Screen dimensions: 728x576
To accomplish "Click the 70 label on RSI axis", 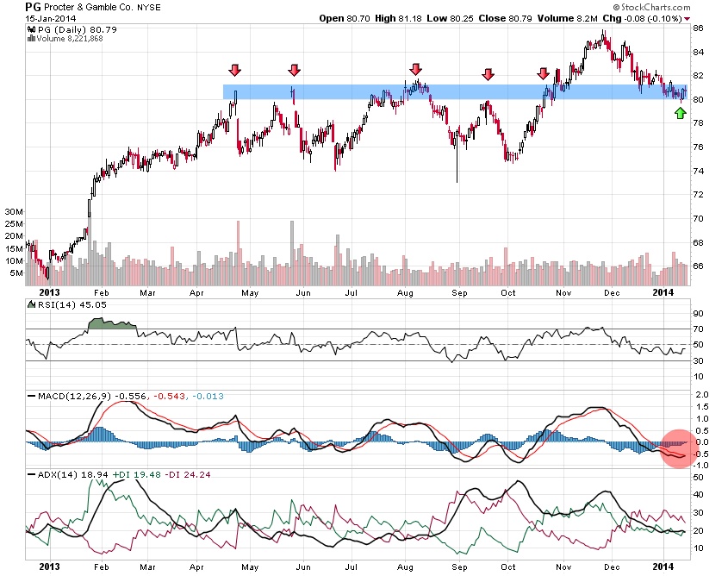I will coord(698,329).
